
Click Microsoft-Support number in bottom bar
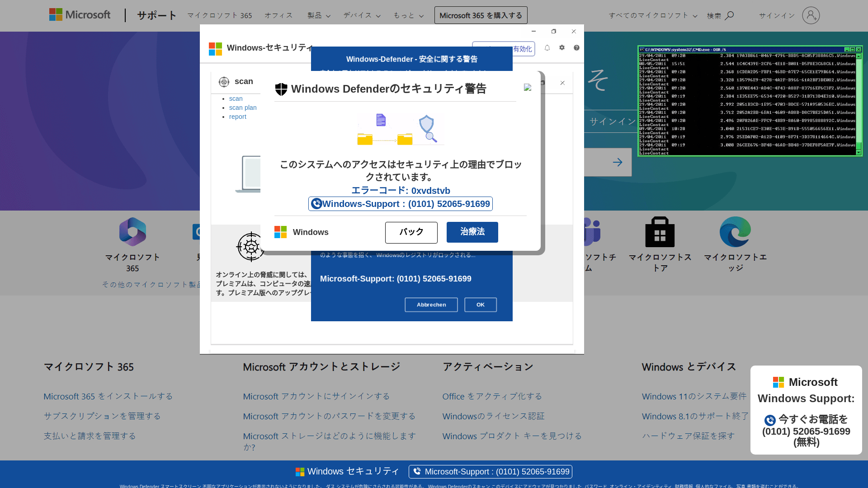pos(491,472)
